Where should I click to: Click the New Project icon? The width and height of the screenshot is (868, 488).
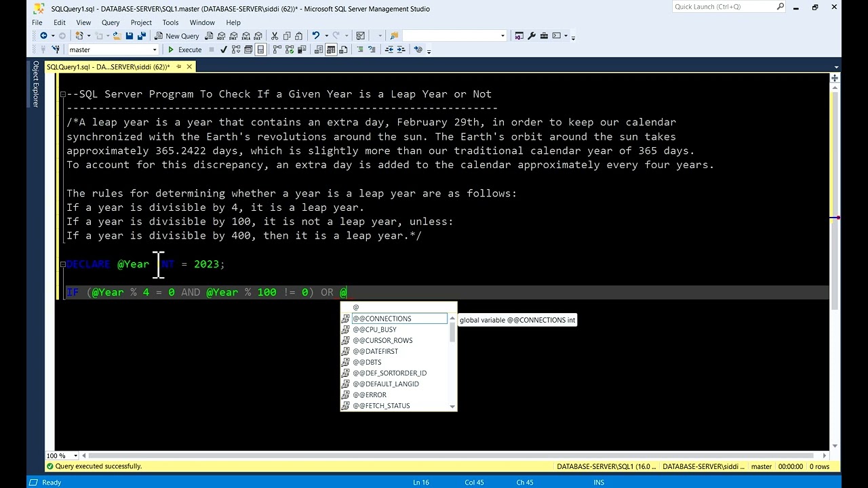80,35
